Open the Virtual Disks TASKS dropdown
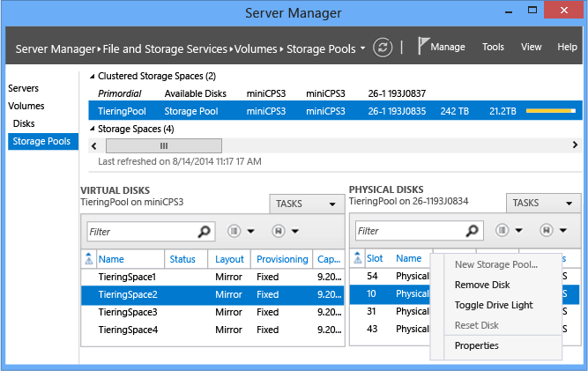 click(305, 204)
